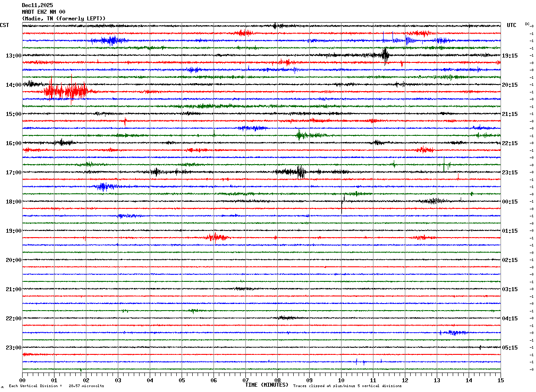Click the black seismic event on the 17:00 trace near minute 09
Viewport: 536px width, 392px height.
click(301, 172)
